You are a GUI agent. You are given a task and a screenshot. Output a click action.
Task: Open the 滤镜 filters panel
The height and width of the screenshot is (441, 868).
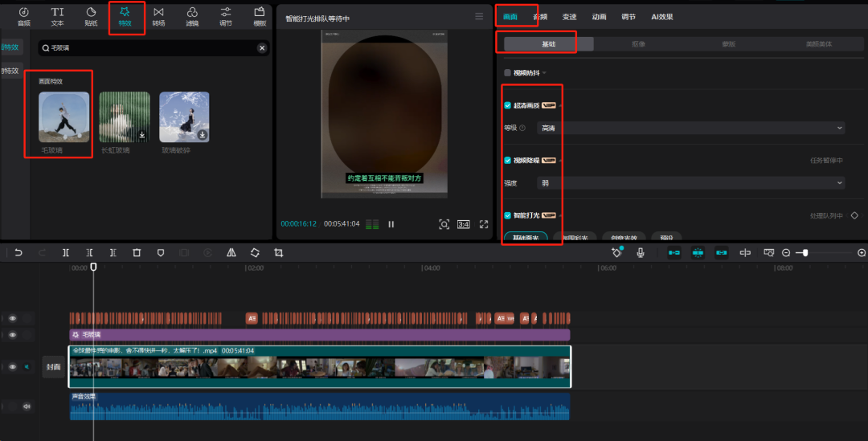[192, 16]
